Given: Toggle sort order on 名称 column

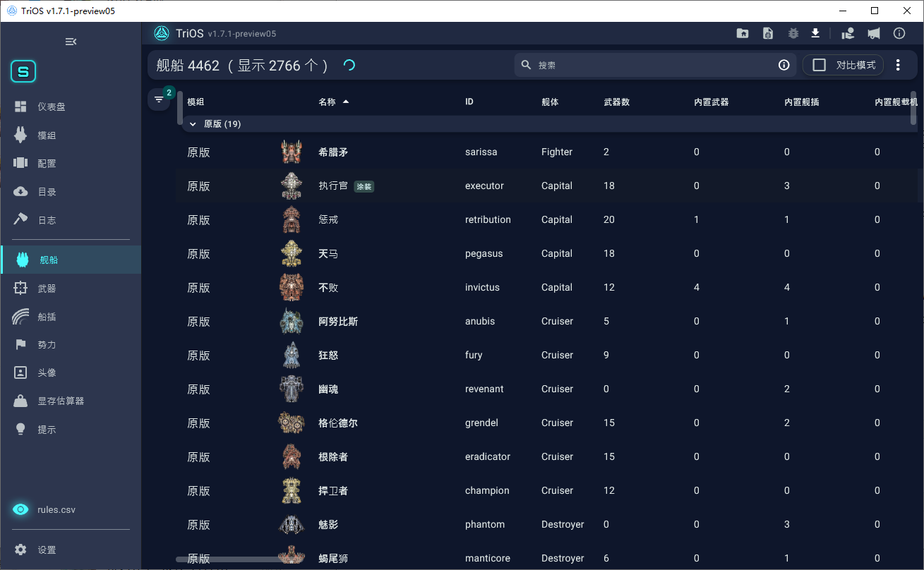Looking at the screenshot, I should coord(334,102).
